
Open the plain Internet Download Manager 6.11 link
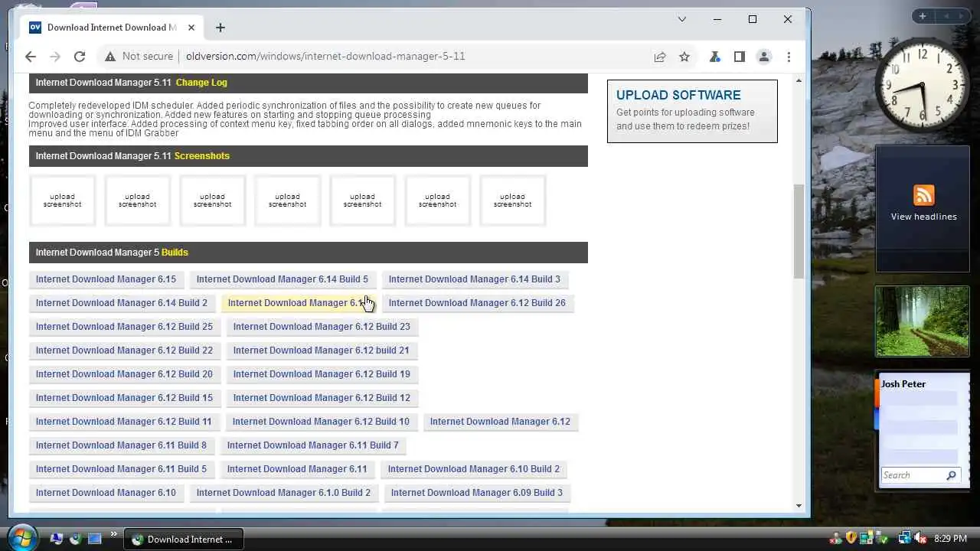click(x=297, y=469)
